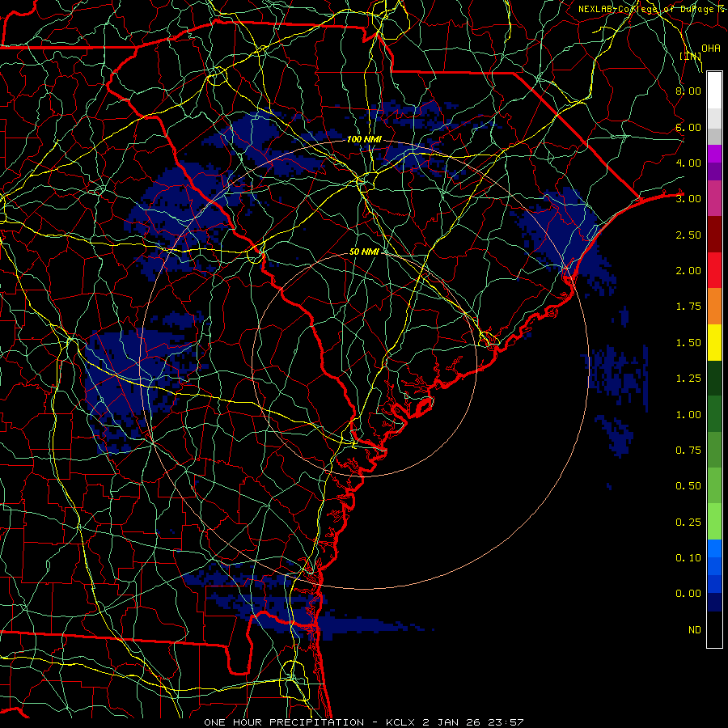
Task: Click the 6.00 legend value
Action: pyautogui.click(x=688, y=127)
